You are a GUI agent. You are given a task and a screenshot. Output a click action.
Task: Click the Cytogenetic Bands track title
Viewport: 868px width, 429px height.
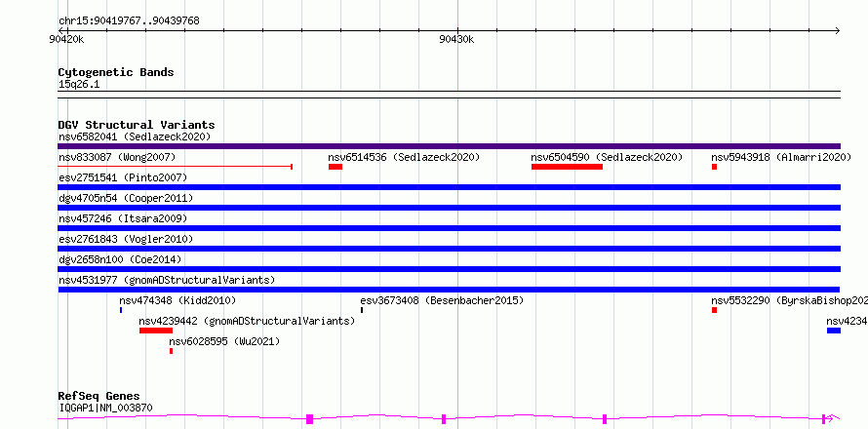(116, 72)
